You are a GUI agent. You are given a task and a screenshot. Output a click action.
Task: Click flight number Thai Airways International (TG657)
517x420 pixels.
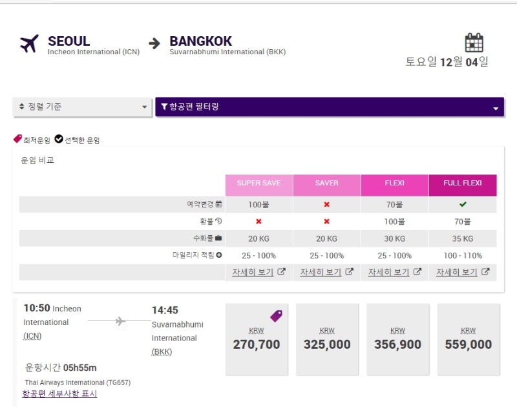click(x=78, y=383)
